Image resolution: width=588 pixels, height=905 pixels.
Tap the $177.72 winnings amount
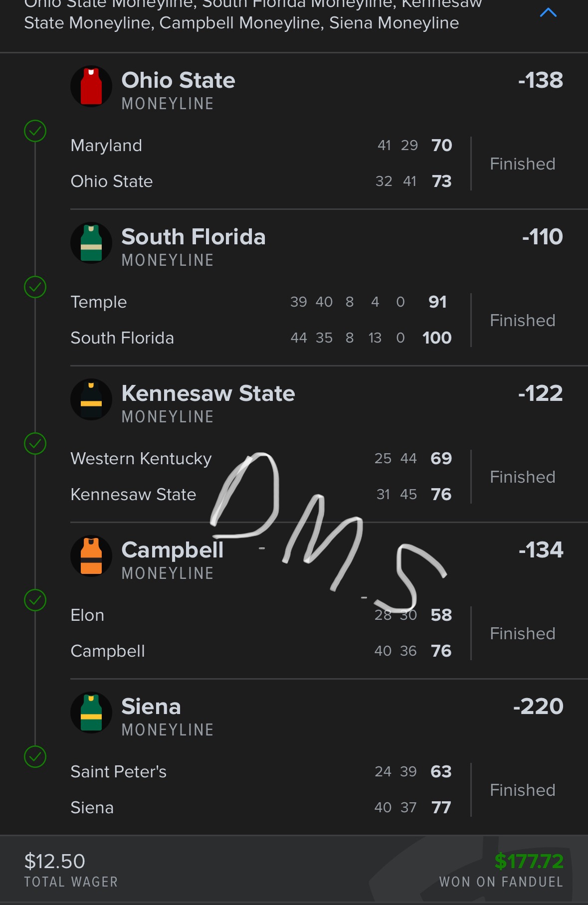coord(529,861)
